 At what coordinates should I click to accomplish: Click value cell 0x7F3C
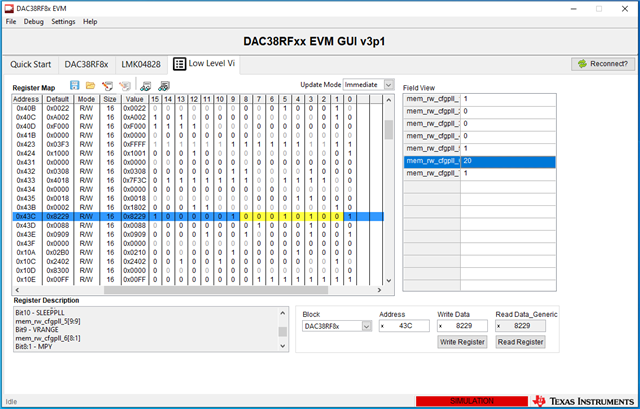pos(134,180)
